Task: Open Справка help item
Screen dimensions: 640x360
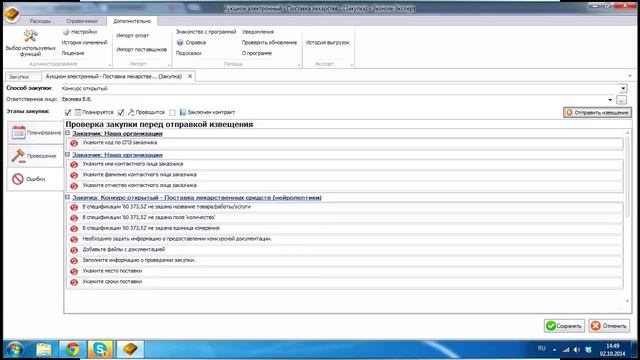Action: [x=191, y=42]
